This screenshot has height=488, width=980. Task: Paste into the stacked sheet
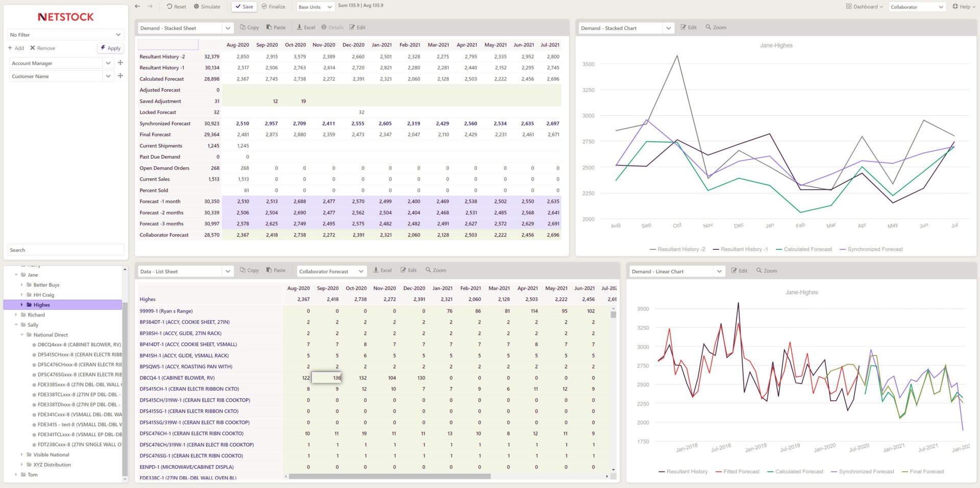pos(276,28)
